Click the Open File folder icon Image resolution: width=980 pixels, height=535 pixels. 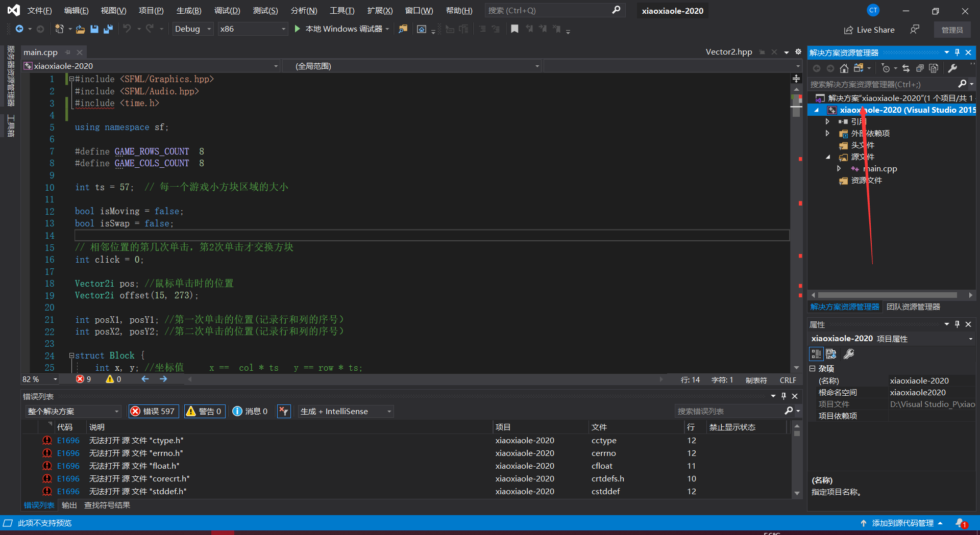(x=80, y=29)
